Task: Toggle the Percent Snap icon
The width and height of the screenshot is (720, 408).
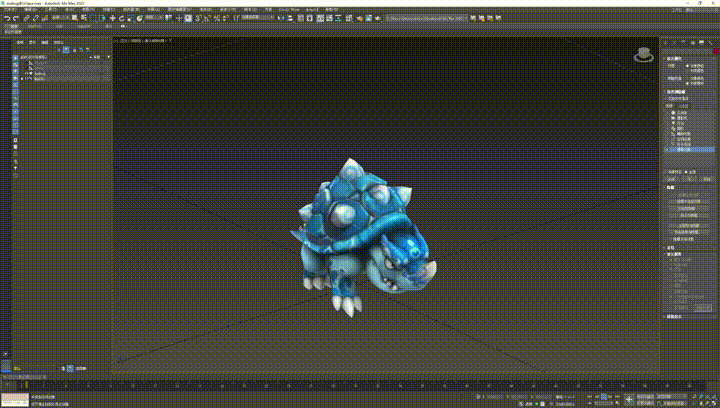Action: 216,18
